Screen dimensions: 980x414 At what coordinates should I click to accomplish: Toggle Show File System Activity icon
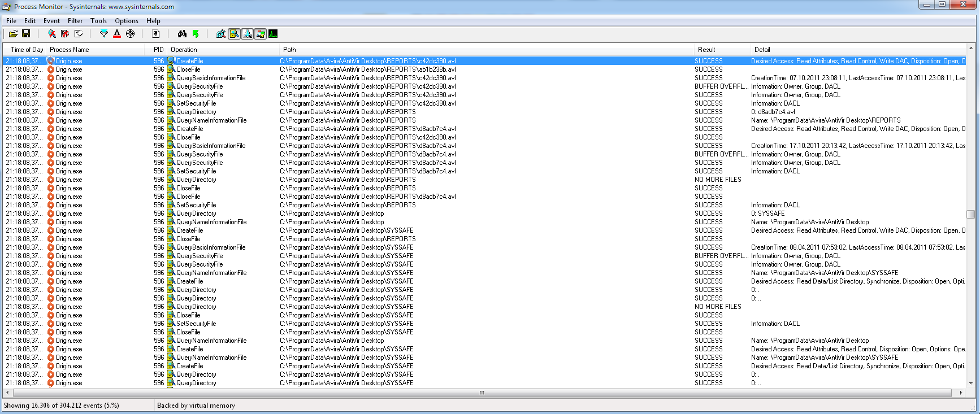[x=234, y=34]
